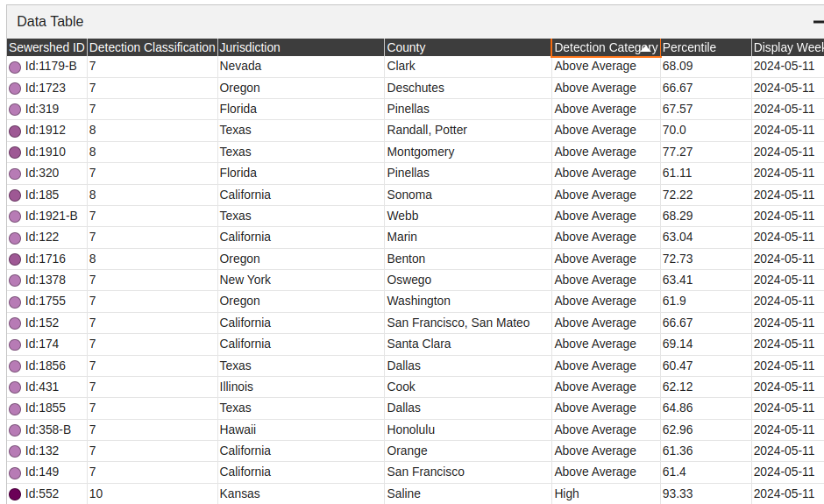Click the Santa Clara county cell
This screenshot has height=504, width=824.
pyautogui.click(x=468, y=344)
